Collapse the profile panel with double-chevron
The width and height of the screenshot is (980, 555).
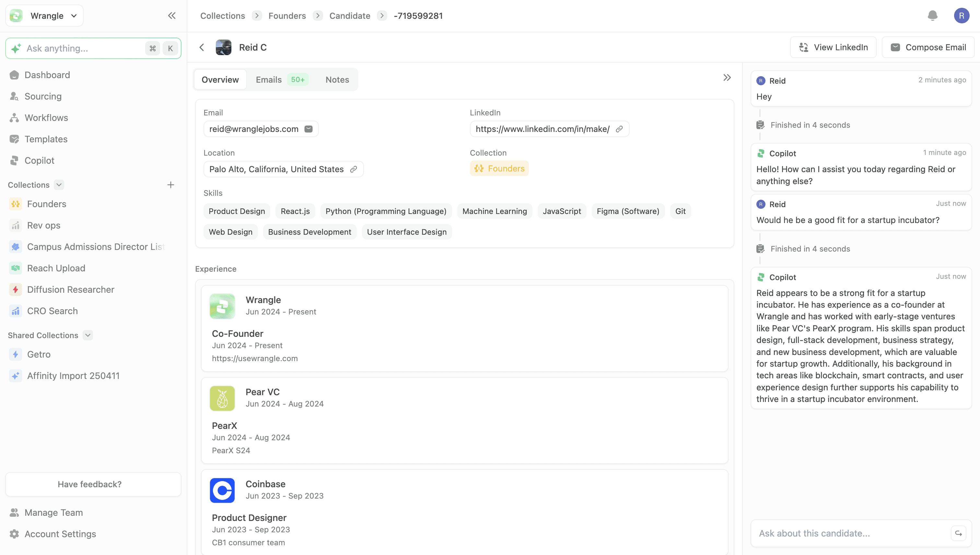click(727, 78)
